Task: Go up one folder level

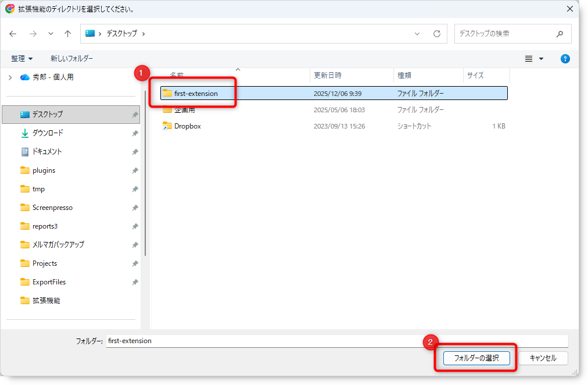Action: point(67,34)
